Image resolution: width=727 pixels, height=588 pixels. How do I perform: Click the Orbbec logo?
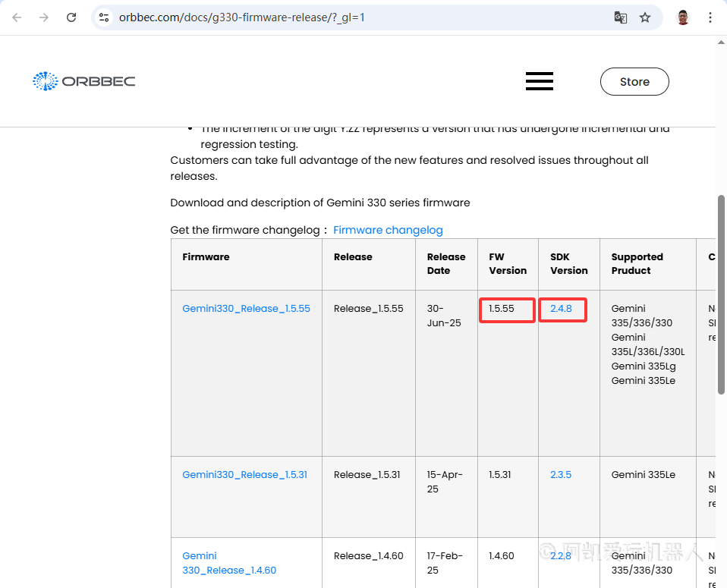[84, 81]
